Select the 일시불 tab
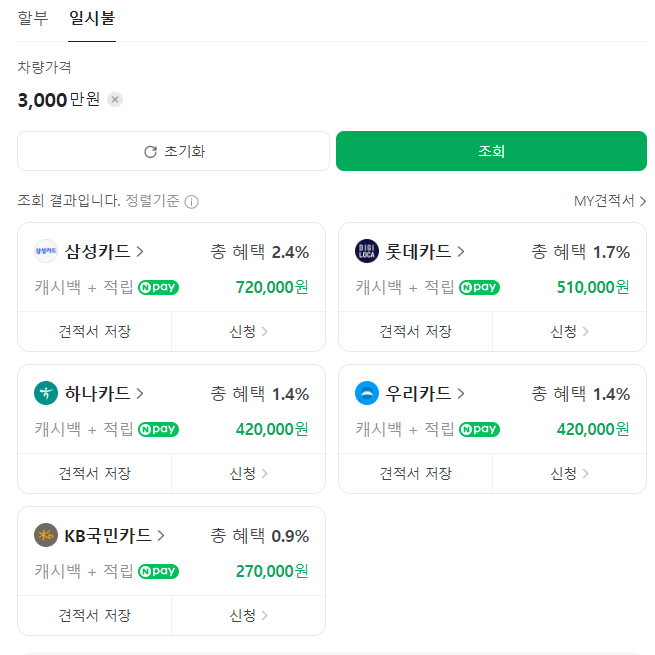 [x=91, y=17]
